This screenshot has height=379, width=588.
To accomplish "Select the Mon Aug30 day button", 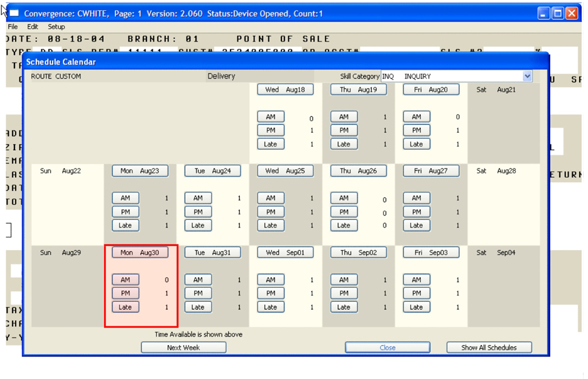I will tap(140, 253).
